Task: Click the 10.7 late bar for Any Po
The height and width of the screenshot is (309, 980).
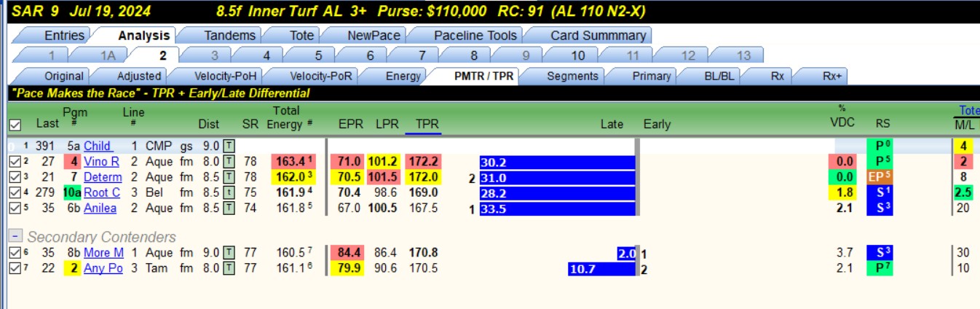Action: [x=601, y=268]
